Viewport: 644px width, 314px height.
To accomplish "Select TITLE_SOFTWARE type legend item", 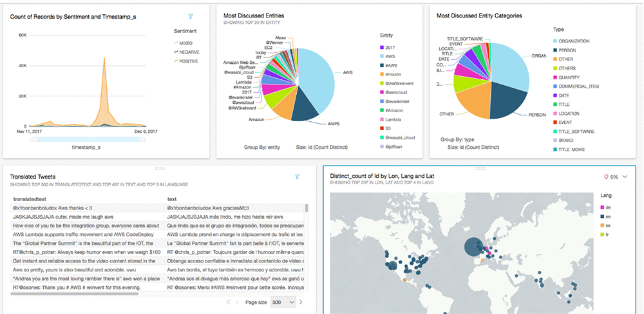I will [574, 132].
